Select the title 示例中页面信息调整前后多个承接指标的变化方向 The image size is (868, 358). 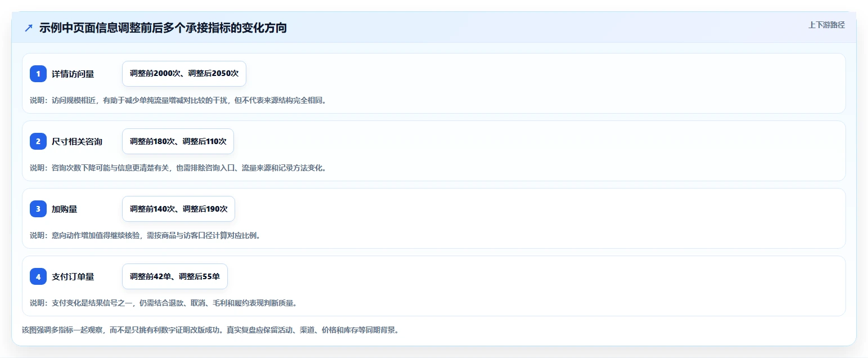tap(163, 28)
